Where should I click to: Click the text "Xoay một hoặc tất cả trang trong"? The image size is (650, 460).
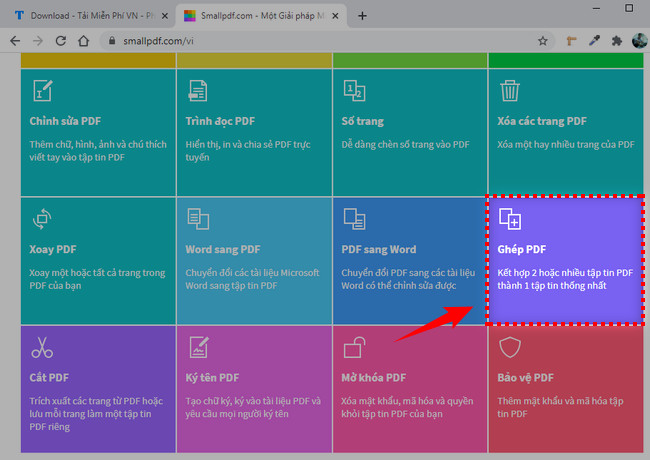pos(97,273)
